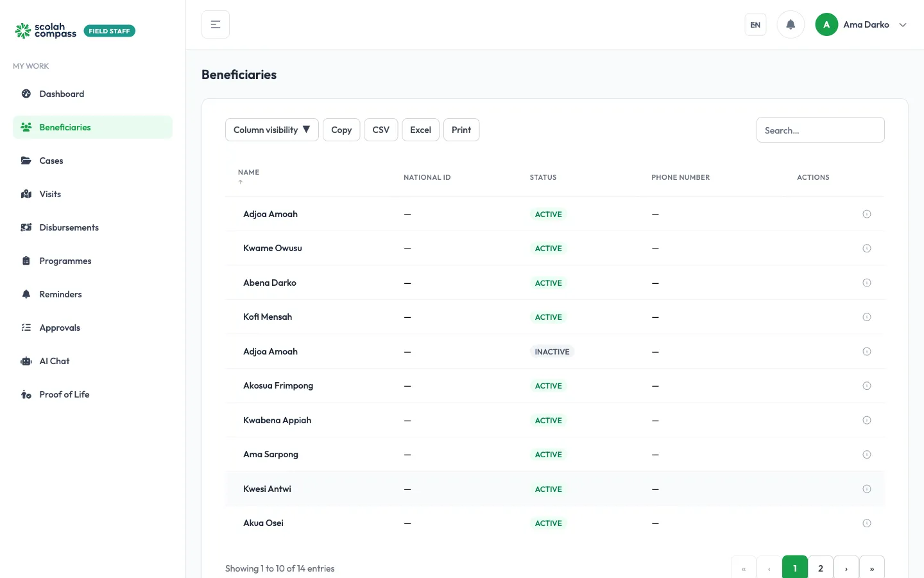Viewport: 924px width, 578px height.
Task: Click the Beneficiaries people icon in sidebar
Action: 26,127
